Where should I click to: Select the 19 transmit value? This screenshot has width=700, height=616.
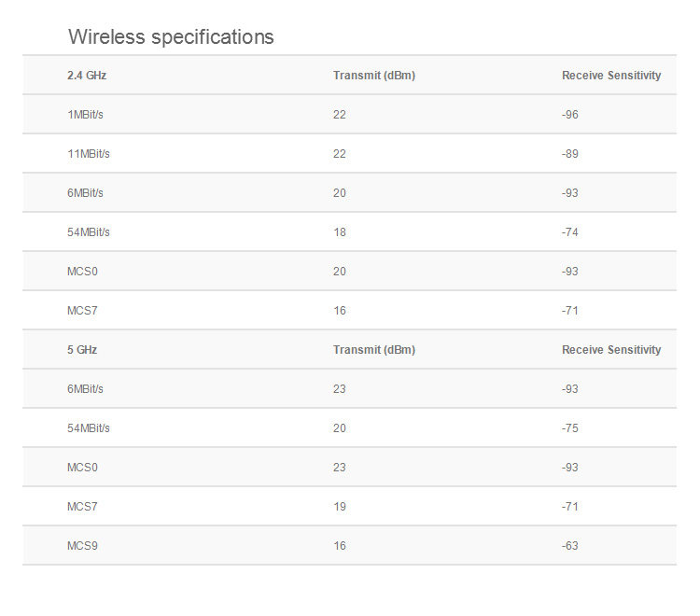340,507
